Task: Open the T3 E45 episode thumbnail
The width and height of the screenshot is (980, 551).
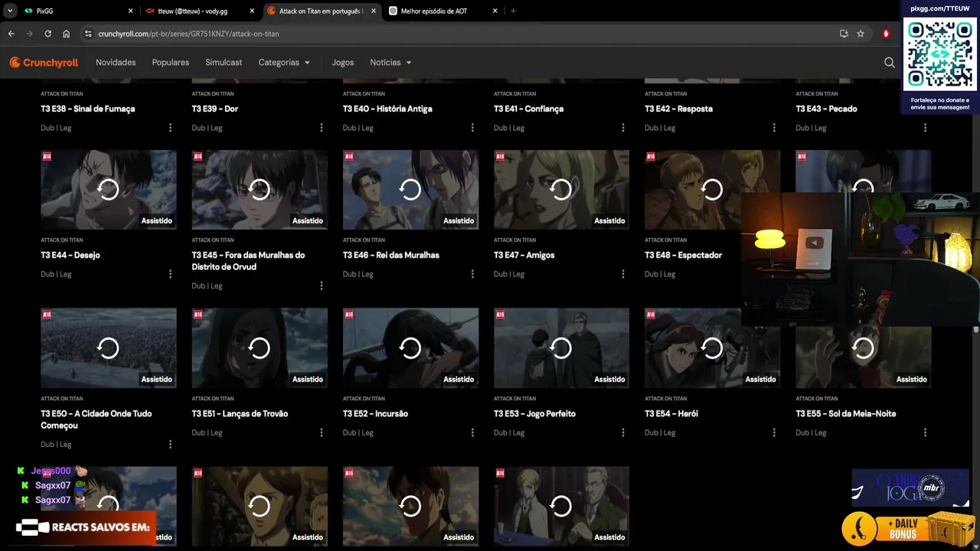Action: pos(260,189)
